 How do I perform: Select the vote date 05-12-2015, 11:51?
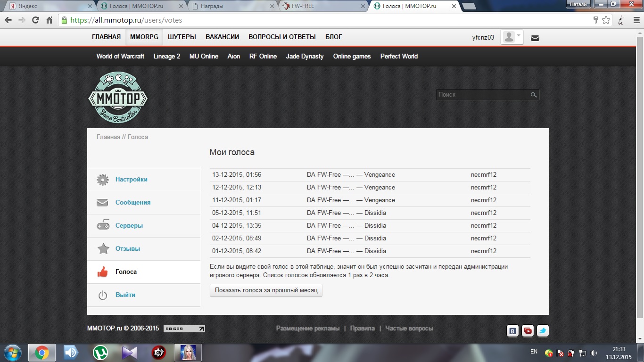tap(237, 213)
